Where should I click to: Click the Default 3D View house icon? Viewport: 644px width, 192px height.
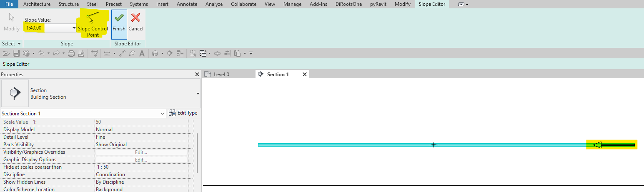click(155, 53)
